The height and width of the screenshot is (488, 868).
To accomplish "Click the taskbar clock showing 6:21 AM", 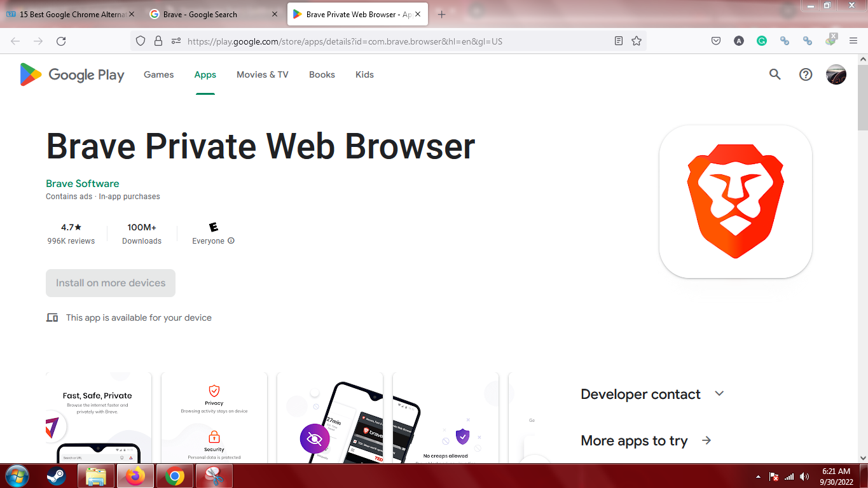I will (836, 476).
